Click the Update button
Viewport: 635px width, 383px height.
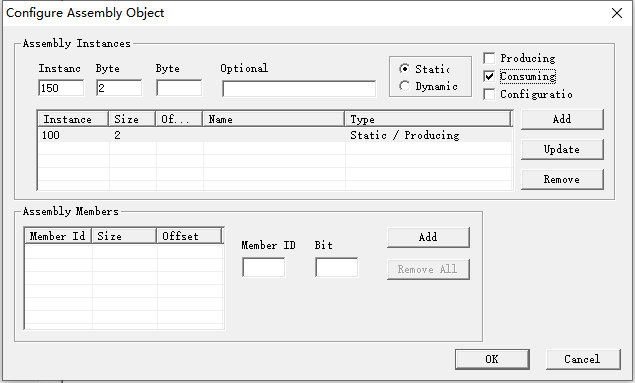[x=562, y=149]
